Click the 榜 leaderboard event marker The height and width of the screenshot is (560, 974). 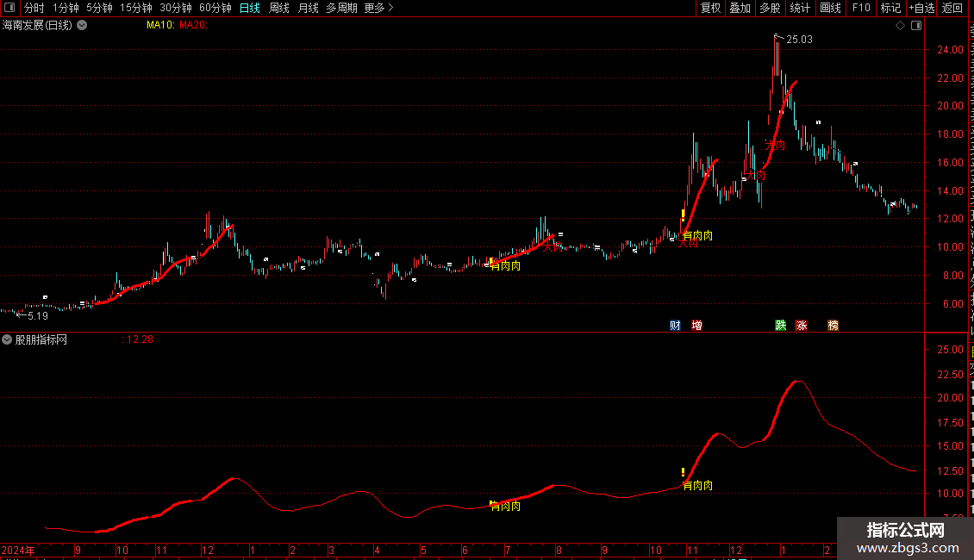pos(833,326)
